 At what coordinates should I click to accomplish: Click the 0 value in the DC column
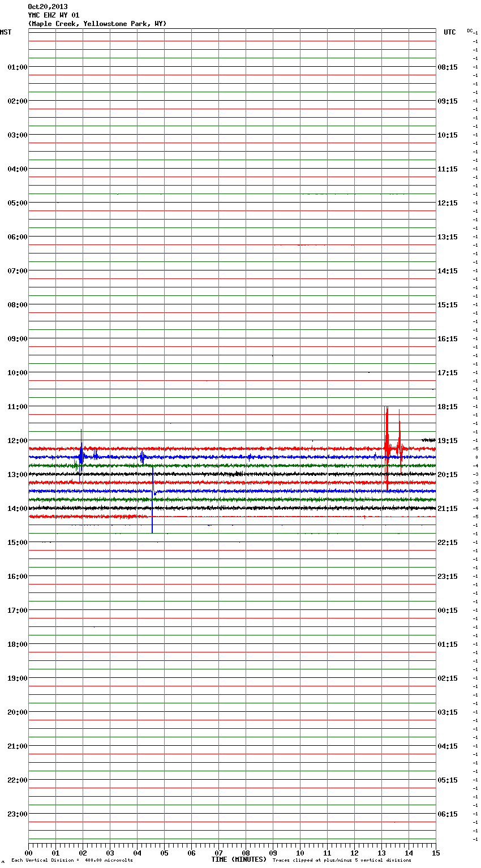[x=476, y=457]
